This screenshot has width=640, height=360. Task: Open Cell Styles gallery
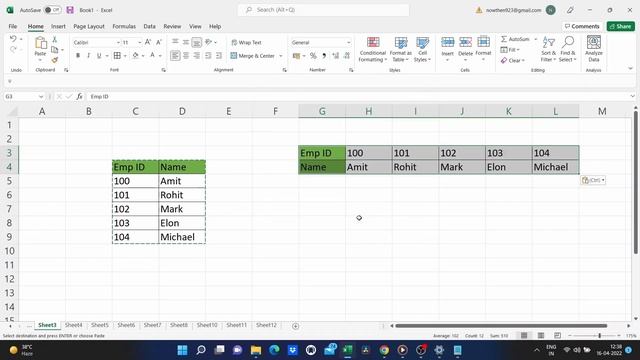422,49
